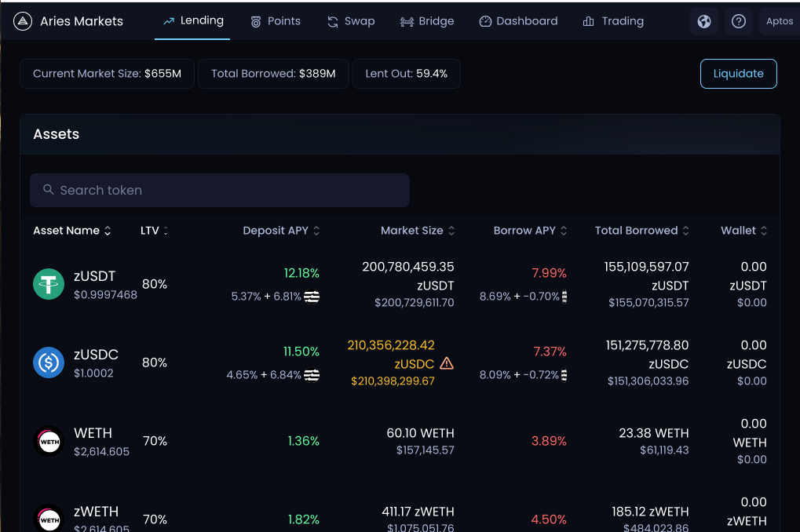Image resolution: width=800 pixels, height=532 pixels.
Task: Open the help question mark icon
Action: click(x=738, y=21)
